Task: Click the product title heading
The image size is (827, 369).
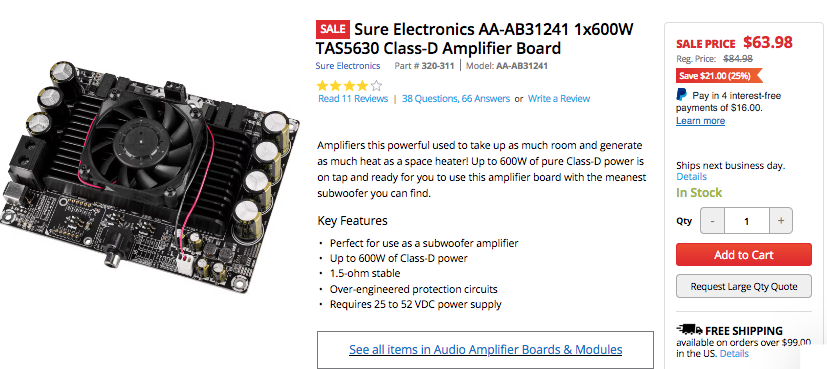Action: 475,38
